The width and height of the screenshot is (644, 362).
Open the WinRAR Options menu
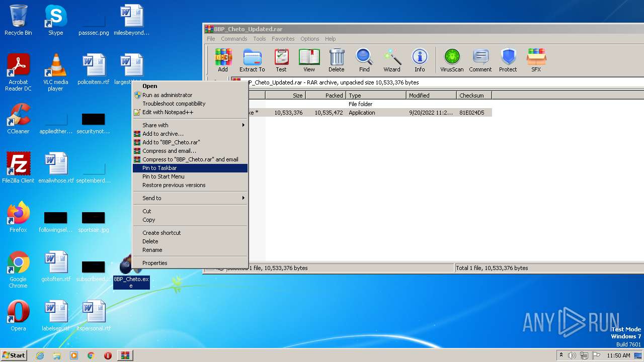(x=310, y=39)
